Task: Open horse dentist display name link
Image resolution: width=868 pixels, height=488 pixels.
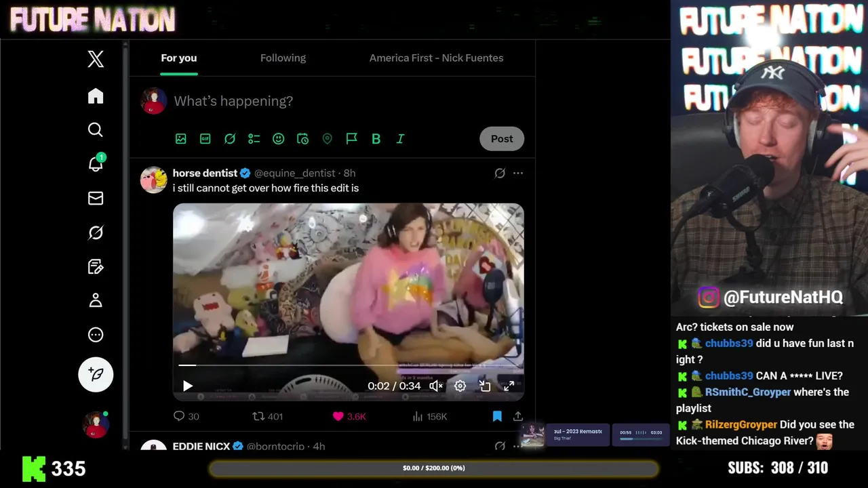Action: coord(205,173)
